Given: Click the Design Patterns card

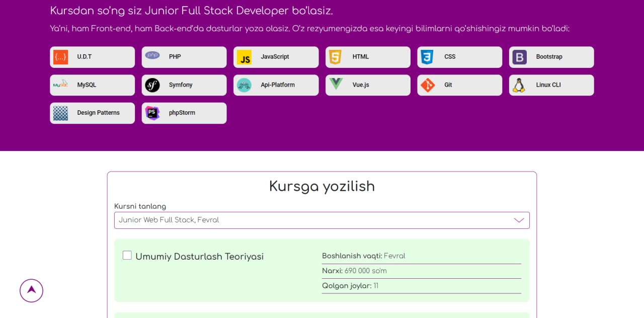Looking at the screenshot, I should [x=92, y=113].
